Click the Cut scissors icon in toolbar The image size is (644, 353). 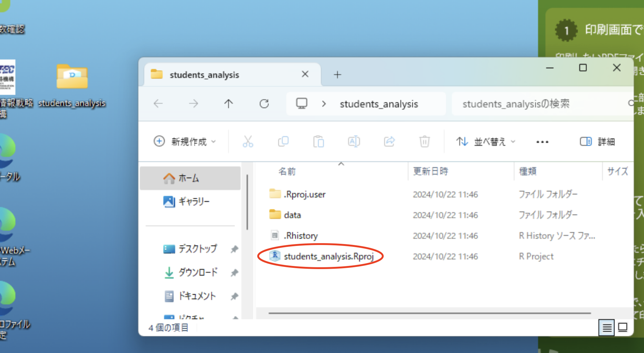point(248,142)
